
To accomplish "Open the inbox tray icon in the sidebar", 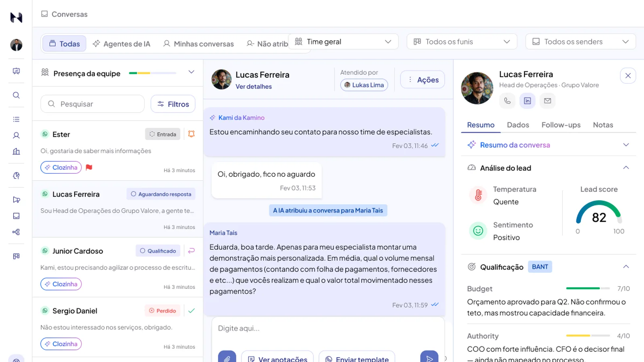I will (x=16, y=216).
